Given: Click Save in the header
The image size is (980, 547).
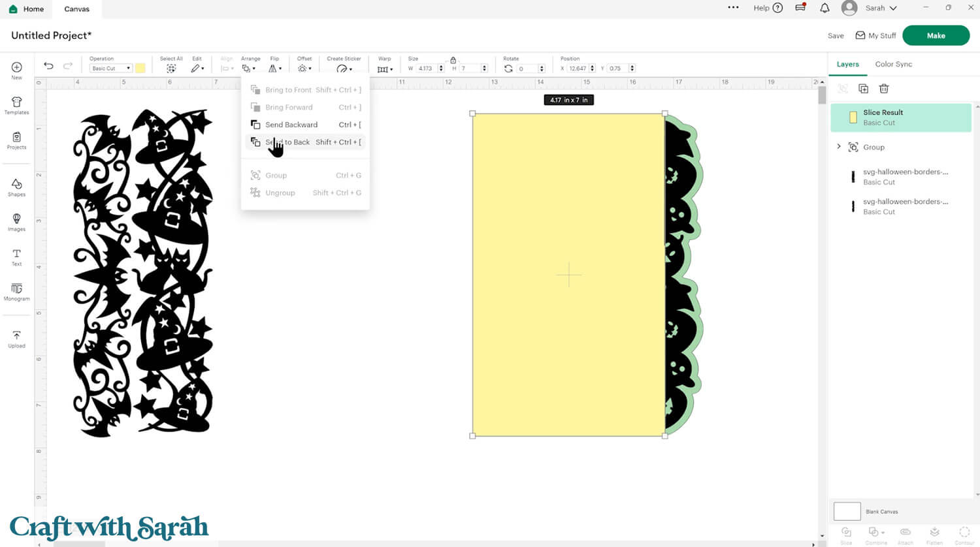Looking at the screenshot, I should [836, 36].
